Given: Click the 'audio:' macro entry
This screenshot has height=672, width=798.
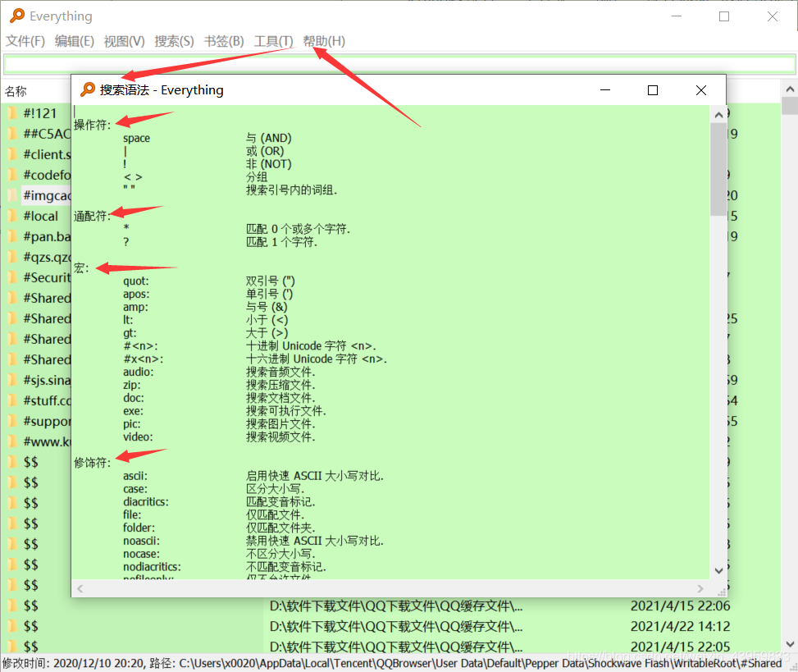Looking at the screenshot, I should tap(138, 373).
